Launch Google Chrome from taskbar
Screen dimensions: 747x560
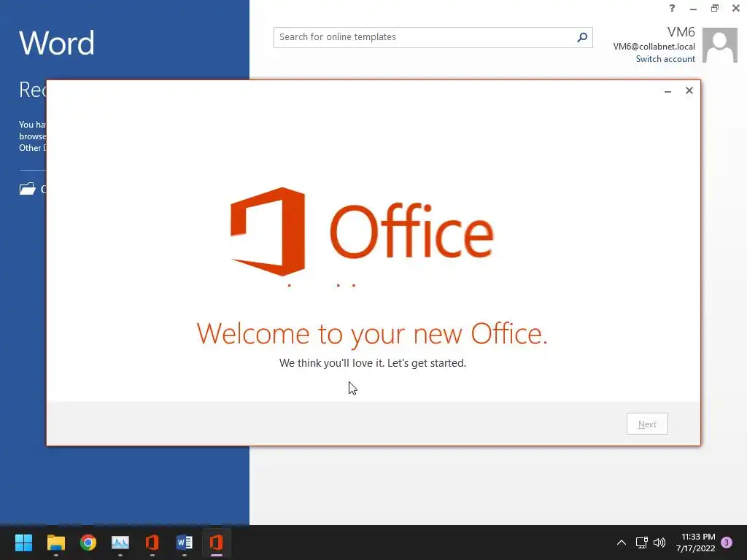tap(88, 542)
